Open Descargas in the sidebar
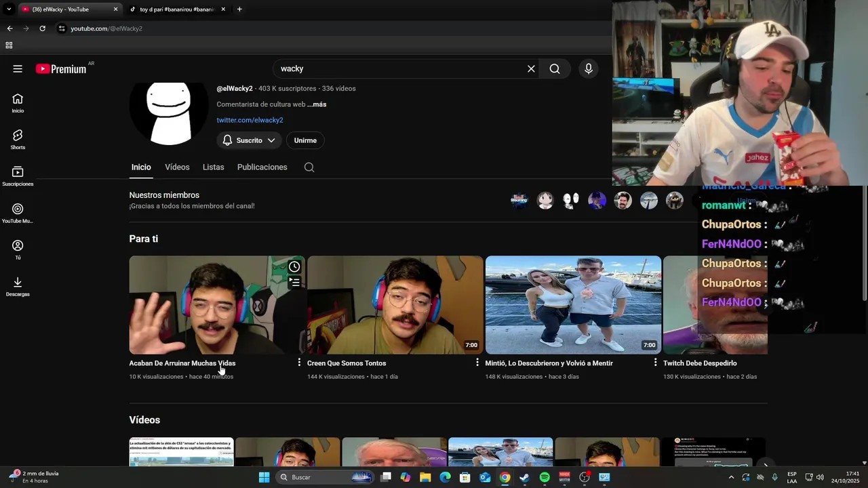 point(18,286)
